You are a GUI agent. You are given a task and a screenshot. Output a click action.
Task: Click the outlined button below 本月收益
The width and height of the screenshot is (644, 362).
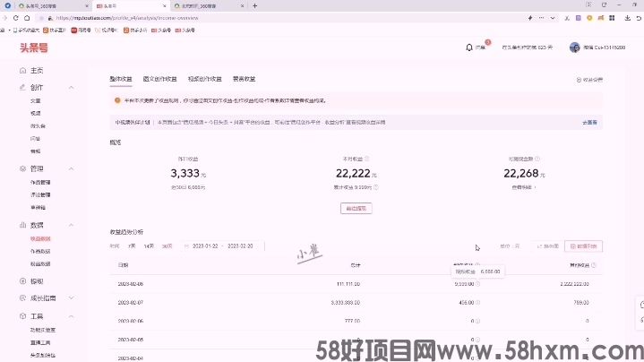click(356, 208)
